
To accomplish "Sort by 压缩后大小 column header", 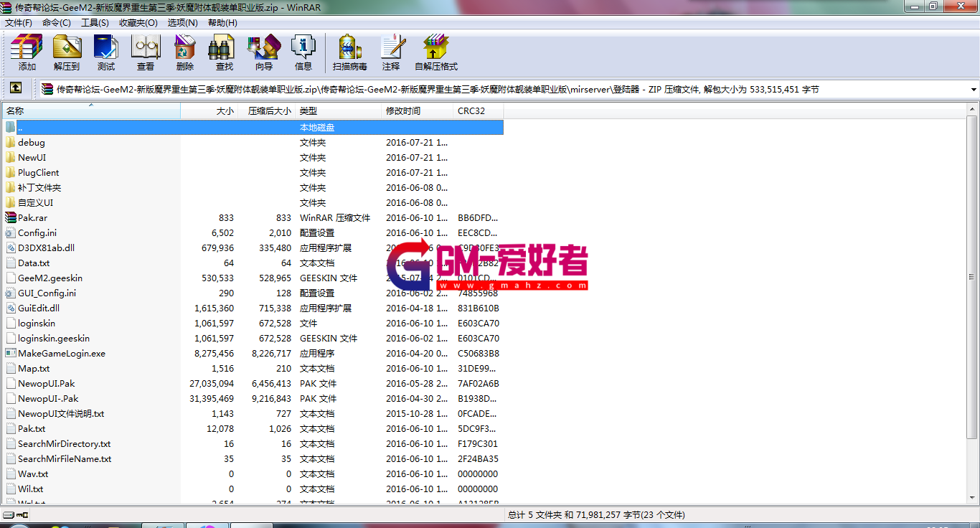I will 266,111.
